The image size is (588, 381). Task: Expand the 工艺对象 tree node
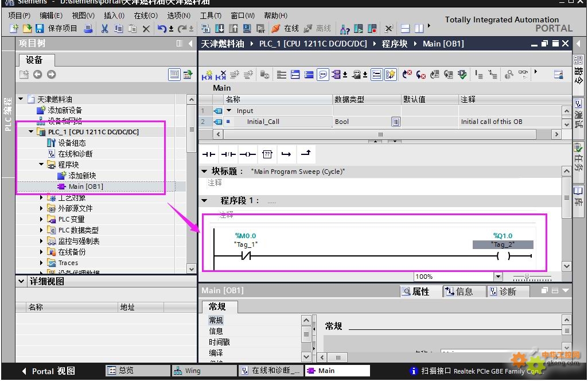[41, 197]
